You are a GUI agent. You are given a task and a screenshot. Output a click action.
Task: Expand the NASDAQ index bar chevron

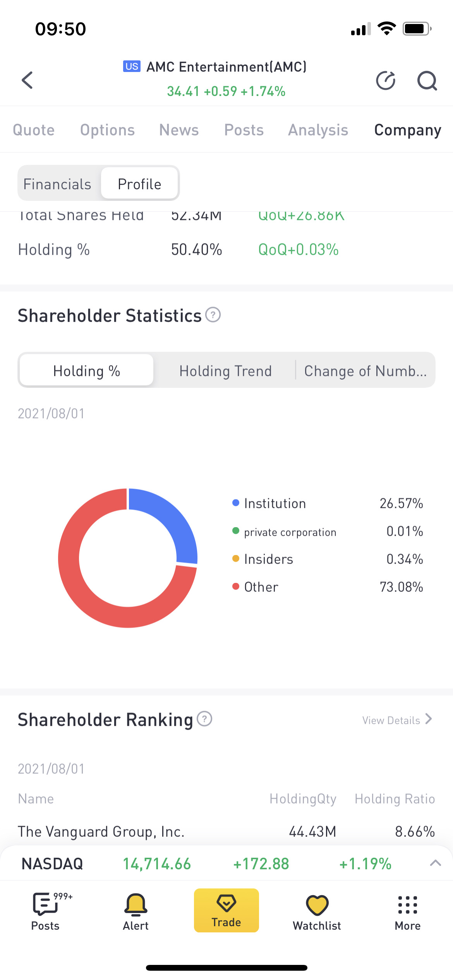(436, 863)
